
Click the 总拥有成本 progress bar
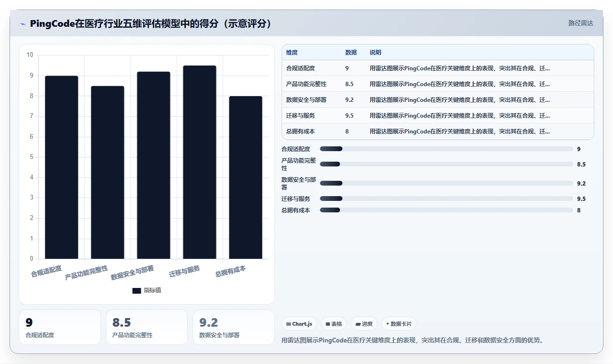pyautogui.click(x=446, y=210)
